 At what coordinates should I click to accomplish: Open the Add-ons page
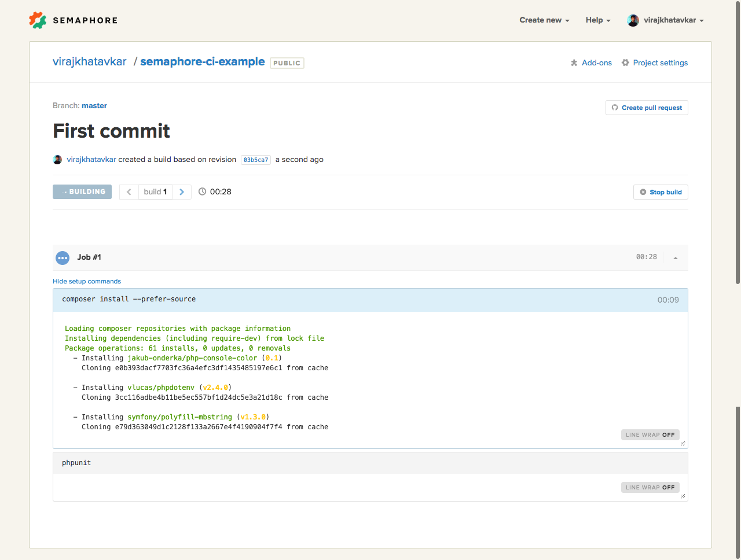(591, 63)
